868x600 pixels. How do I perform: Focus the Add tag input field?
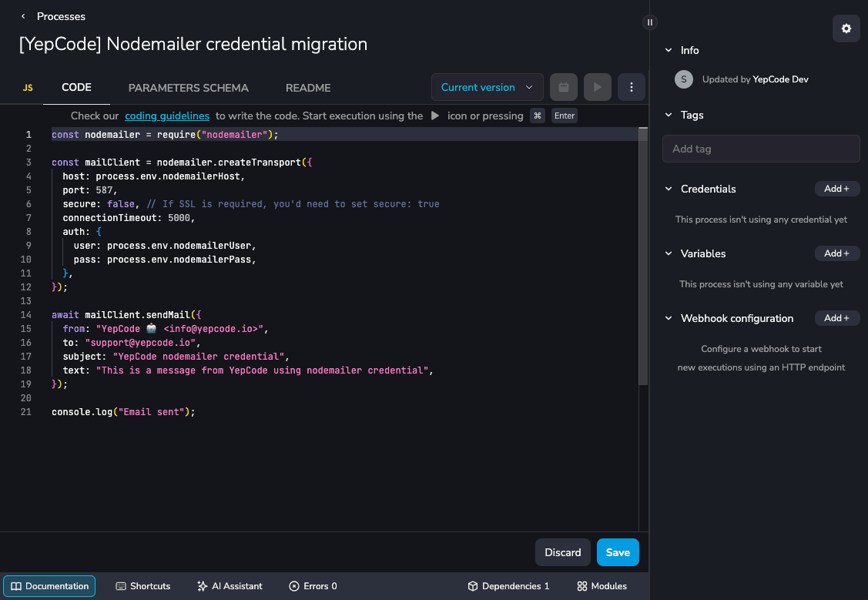(x=761, y=149)
